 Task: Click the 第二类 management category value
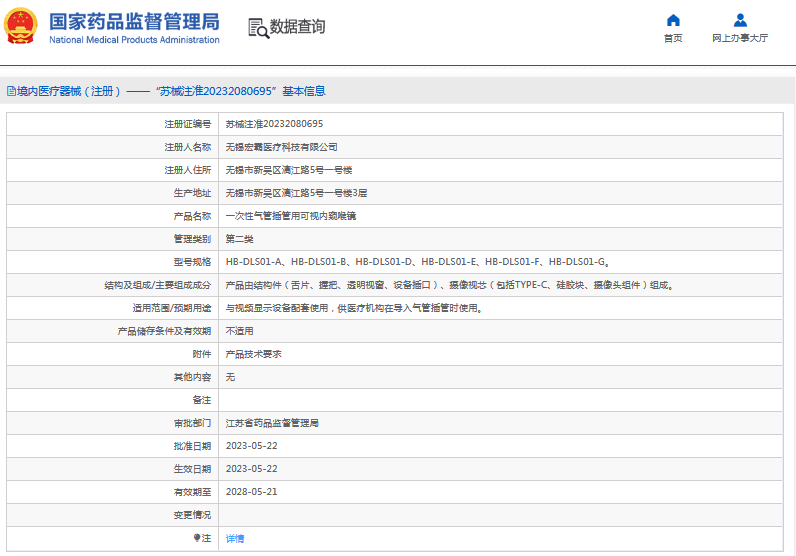click(x=240, y=239)
